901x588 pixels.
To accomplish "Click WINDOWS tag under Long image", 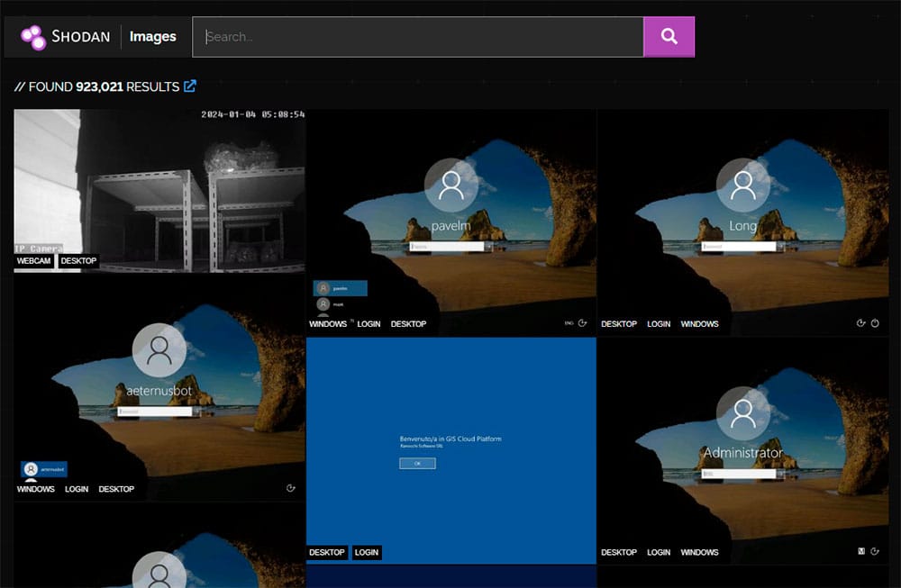I will pyautogui.click(x=699, y=324).
